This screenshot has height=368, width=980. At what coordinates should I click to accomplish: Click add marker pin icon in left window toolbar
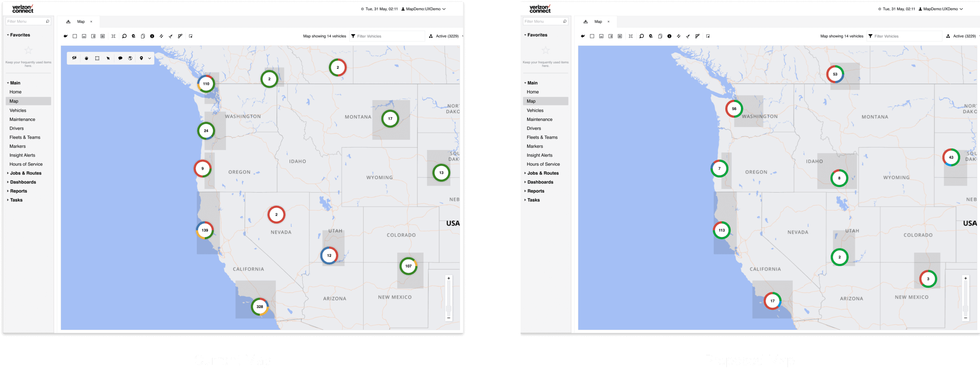134,36
